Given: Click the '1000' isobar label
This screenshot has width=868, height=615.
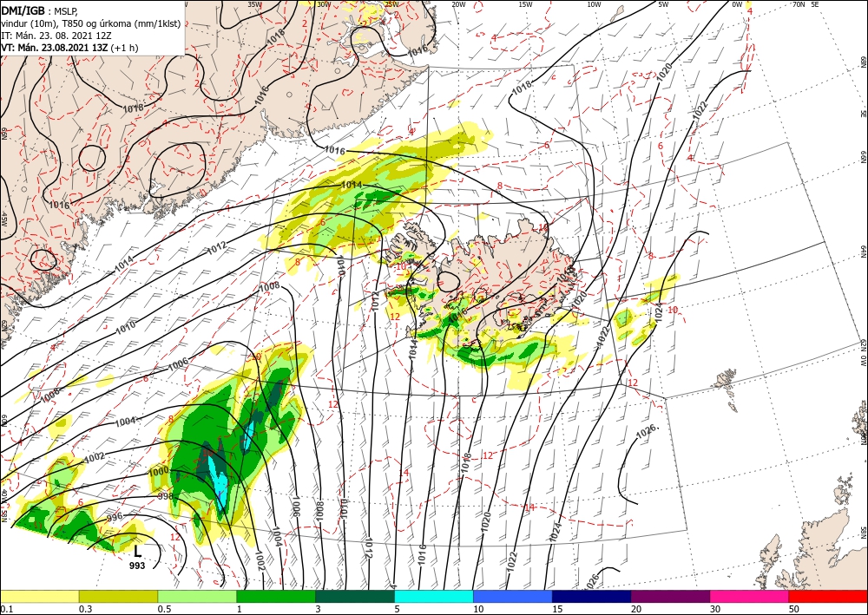Looking at the screenshot, I should click(159, 472).
